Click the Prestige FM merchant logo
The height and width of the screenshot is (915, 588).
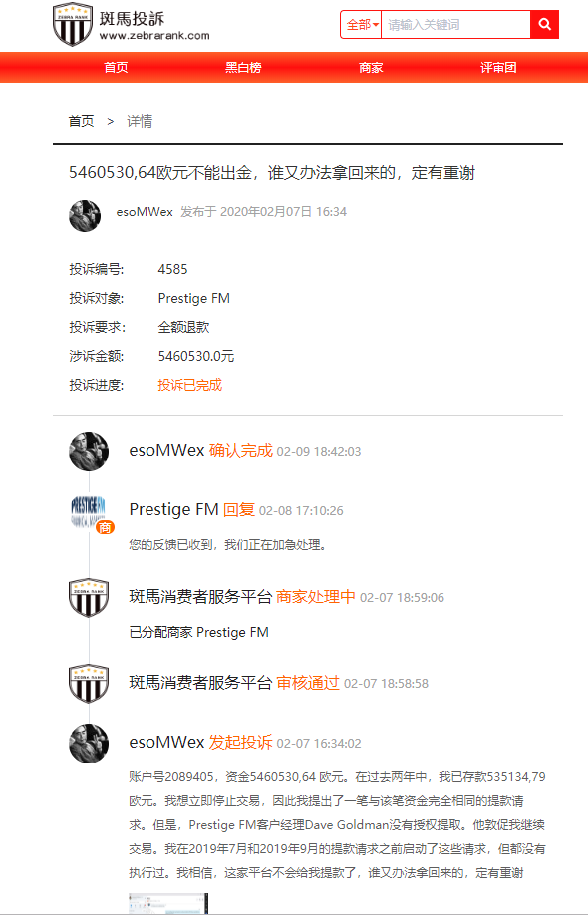click(89, 512)
